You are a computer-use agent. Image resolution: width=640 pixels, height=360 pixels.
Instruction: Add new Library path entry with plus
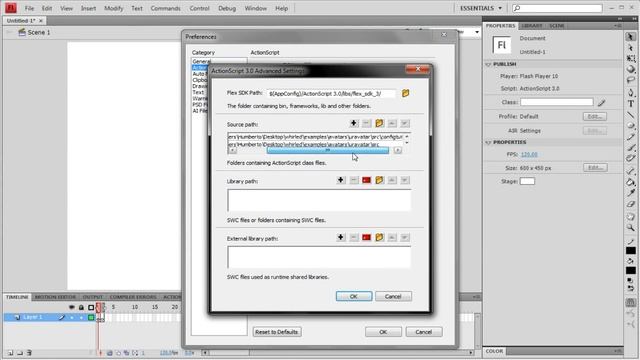tap(341, 180)
